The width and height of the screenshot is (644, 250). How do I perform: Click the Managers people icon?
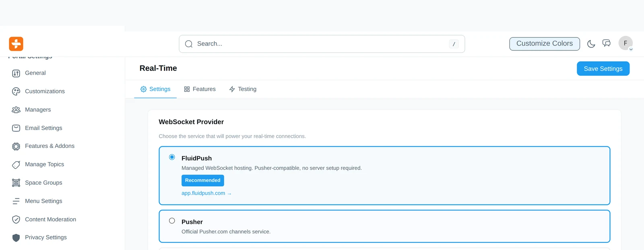[x=16, y=110]
